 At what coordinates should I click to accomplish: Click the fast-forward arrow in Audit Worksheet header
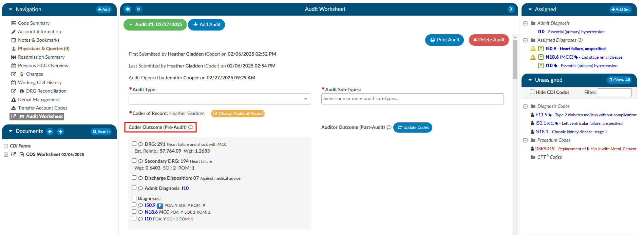click(138, 9)
